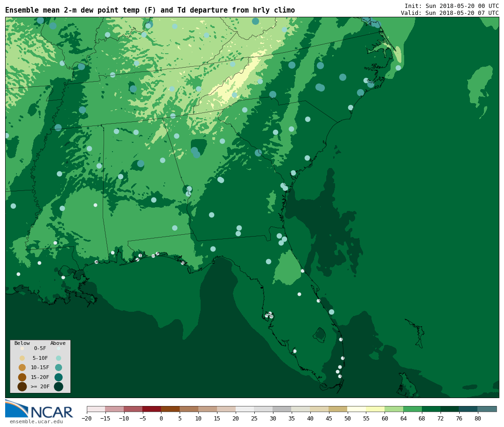Choose the Below 15-20F brown legend circle
The width and height of the screenshot is (504, 427).
tap(22, 377)
